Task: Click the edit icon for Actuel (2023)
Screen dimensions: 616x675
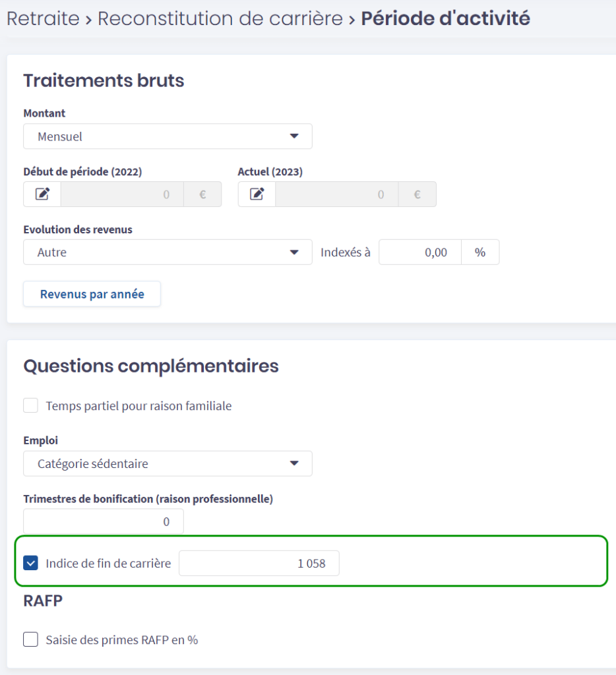Action: pyautogui.click(x=257, y=194)
